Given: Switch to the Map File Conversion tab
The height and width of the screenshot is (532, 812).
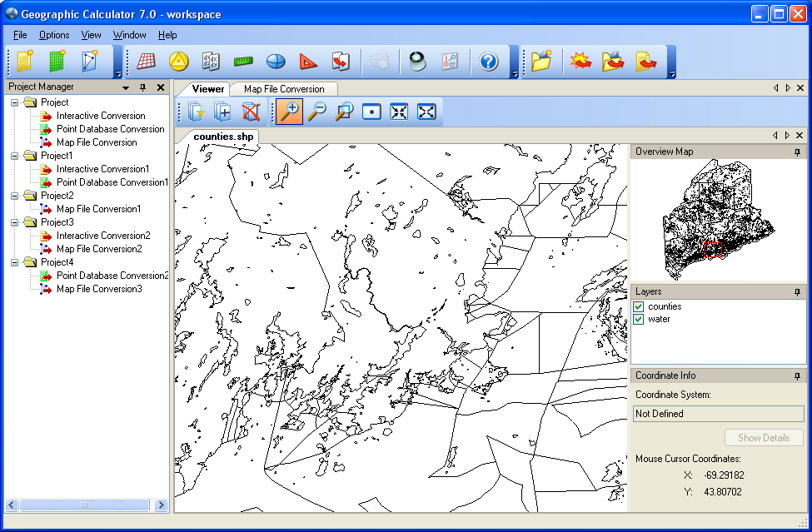Looking at the screenshot, I should 284,89.
